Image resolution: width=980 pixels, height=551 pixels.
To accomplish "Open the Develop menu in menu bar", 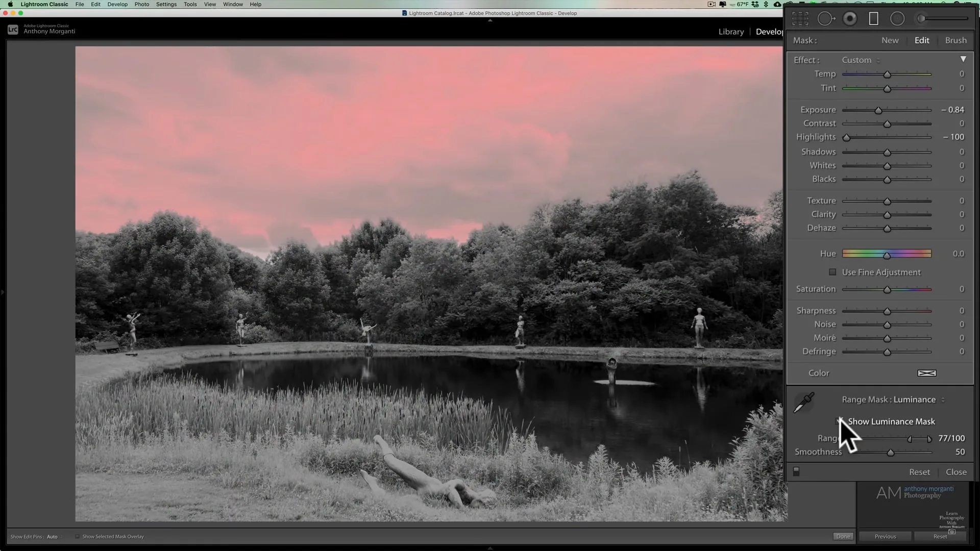I will pos(117,4).
